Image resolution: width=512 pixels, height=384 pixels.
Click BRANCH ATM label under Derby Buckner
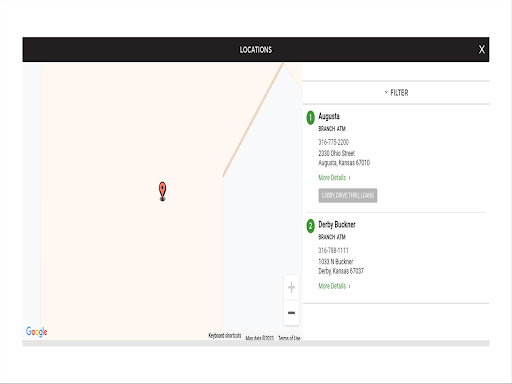pos(332,237)
